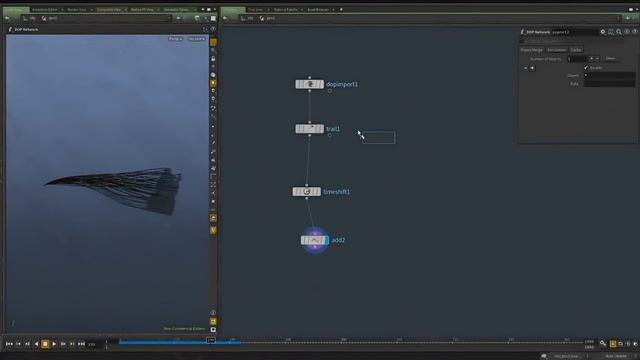This screenshot has width=640, height=360.
Task: Click the node name field in parameter panel
Action: [x=575, y=32]
